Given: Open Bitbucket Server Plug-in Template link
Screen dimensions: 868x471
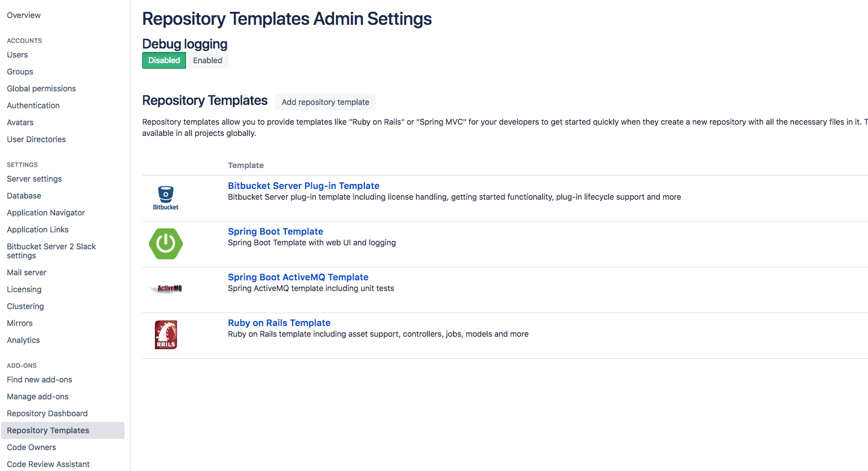Looking at the screenshot, I should (x=303, y=186).
